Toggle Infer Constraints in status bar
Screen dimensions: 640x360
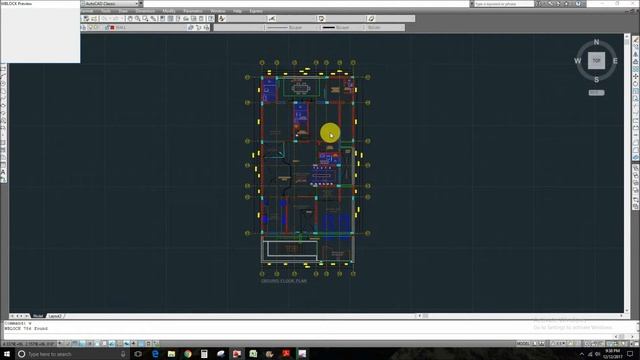point(60,343)
